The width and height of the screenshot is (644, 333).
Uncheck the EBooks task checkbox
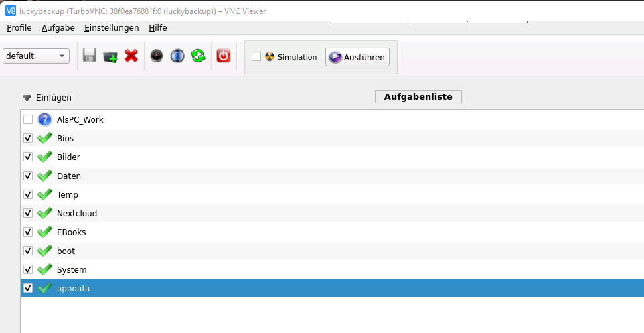(x=28, y=232)
